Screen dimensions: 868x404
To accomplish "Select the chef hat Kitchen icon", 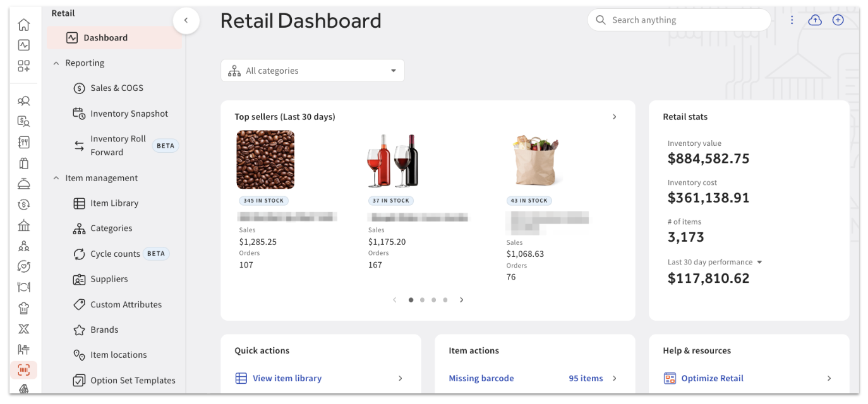I will click(24, 307).
